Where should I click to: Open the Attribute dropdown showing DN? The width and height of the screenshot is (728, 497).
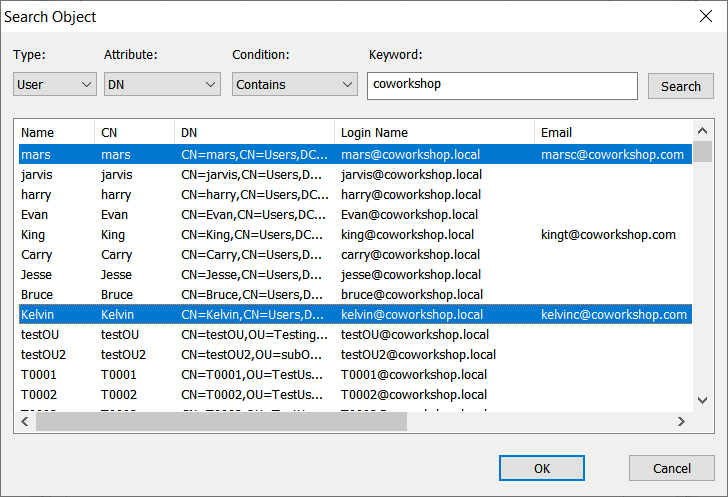click(162, 84)
